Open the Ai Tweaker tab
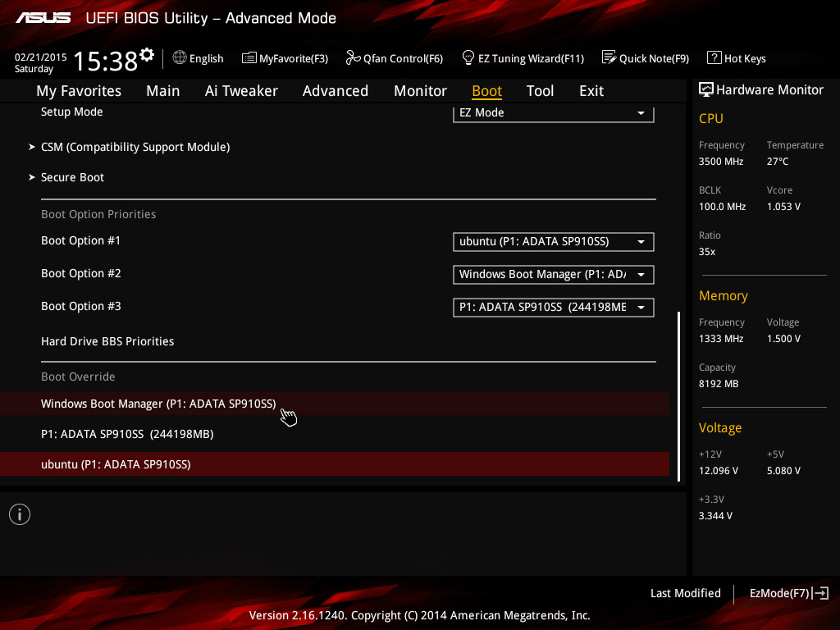 [241, 91]
